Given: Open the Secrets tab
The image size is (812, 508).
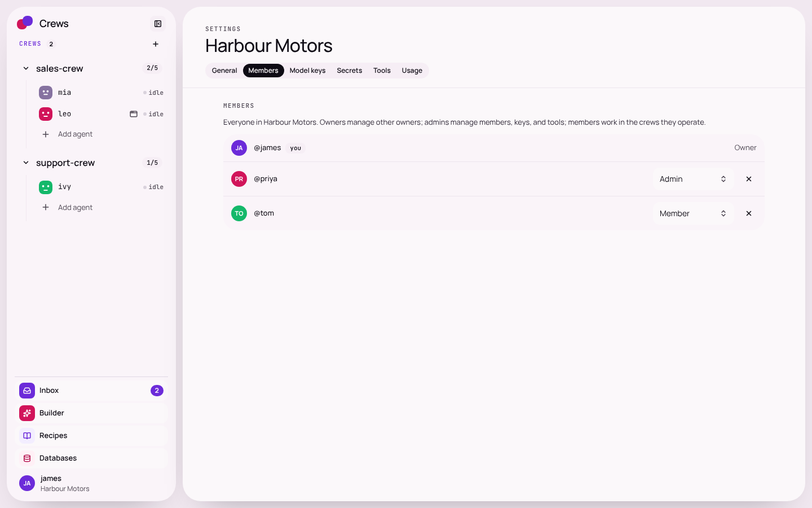Looking at the screenshot, I should pyautogui.click(x=350, y=71).
